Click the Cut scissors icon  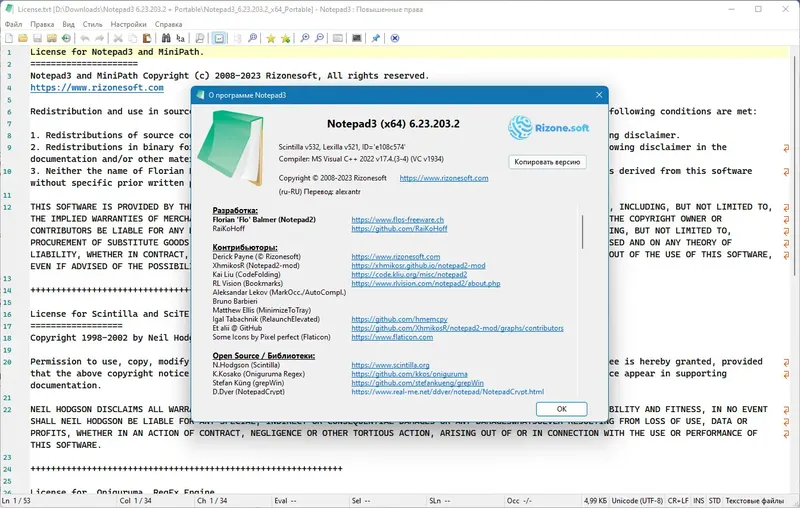point(118,38)
